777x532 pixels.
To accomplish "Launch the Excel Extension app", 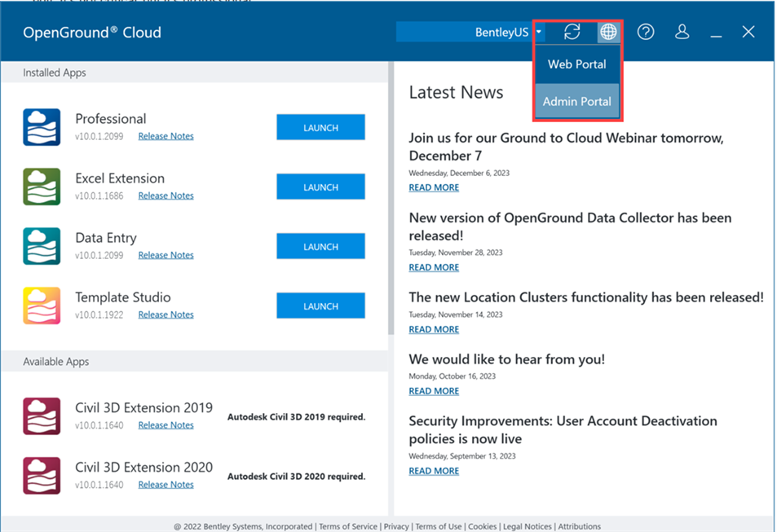I will 320,187.
